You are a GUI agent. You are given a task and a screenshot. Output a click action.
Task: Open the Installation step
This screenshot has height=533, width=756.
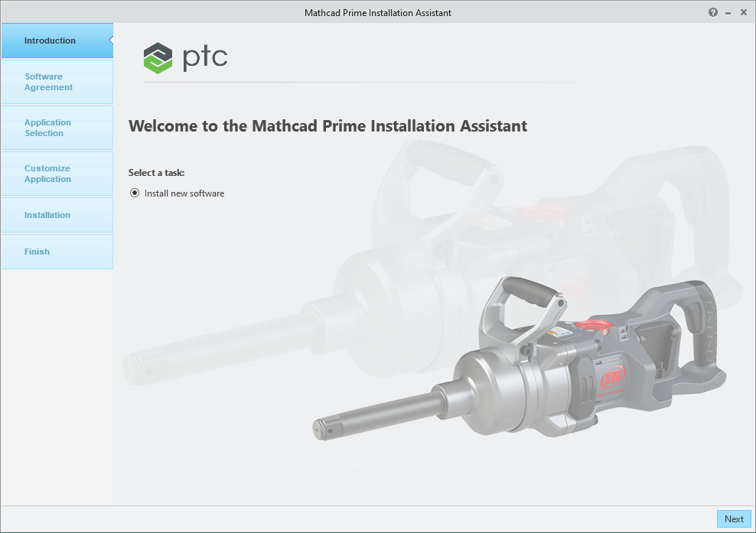(x=57, y=215)
